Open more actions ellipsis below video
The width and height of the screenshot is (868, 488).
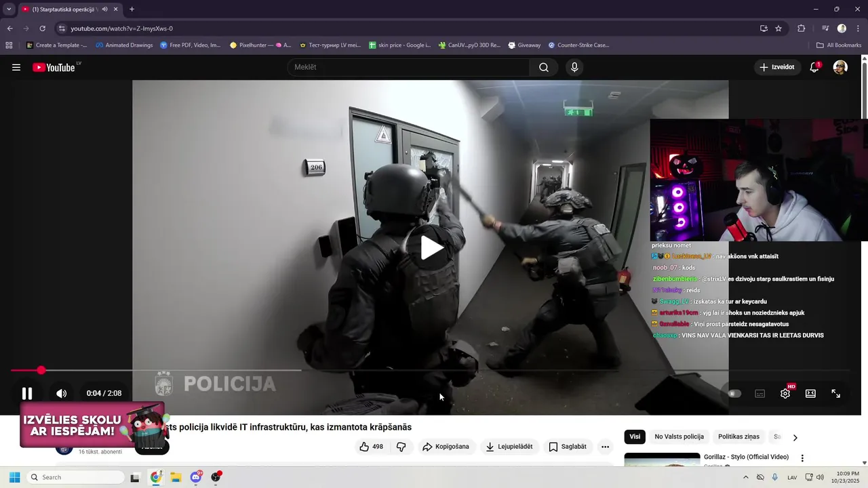coord(605,447)
